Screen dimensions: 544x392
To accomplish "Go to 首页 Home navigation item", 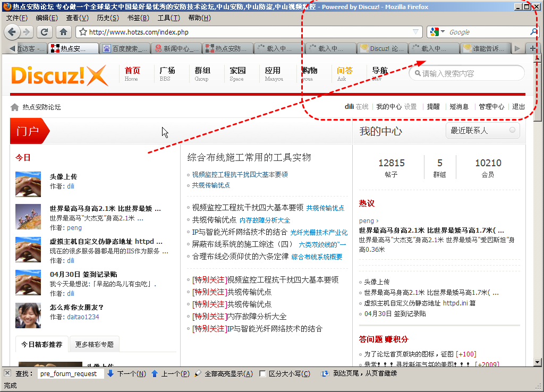I will coord(132,73).
